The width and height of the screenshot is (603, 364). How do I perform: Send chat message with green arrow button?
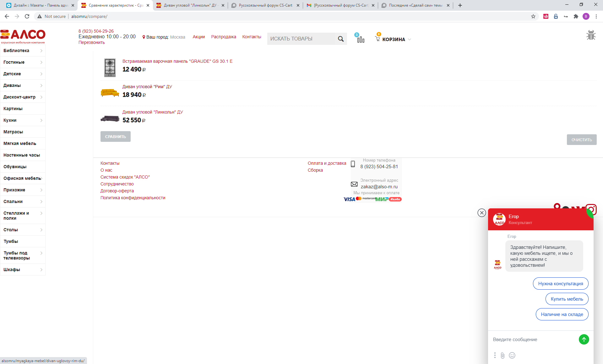point(584,339)
